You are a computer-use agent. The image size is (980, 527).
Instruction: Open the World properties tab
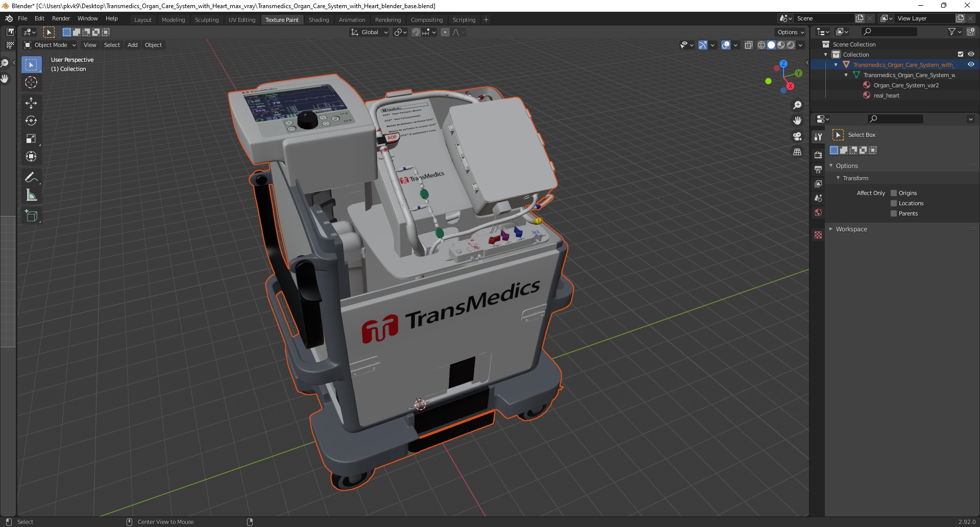pyautogui.click(x=818, y=212)
